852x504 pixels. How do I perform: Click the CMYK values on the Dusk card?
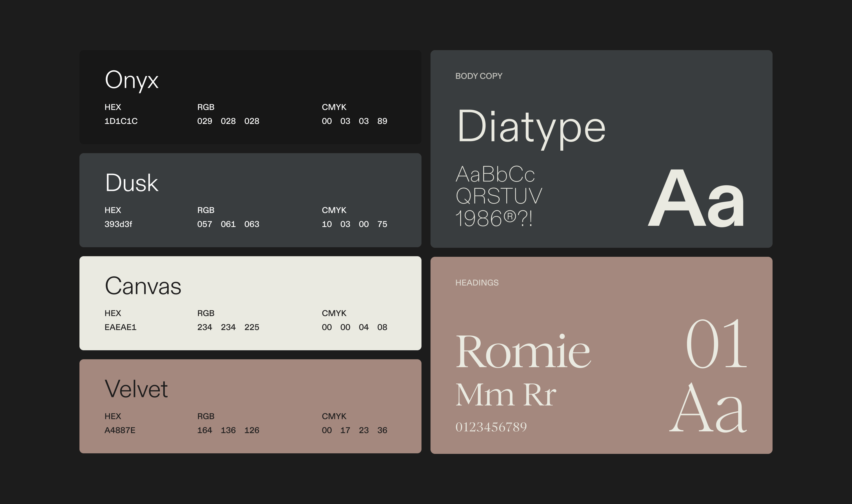point(356,224)
